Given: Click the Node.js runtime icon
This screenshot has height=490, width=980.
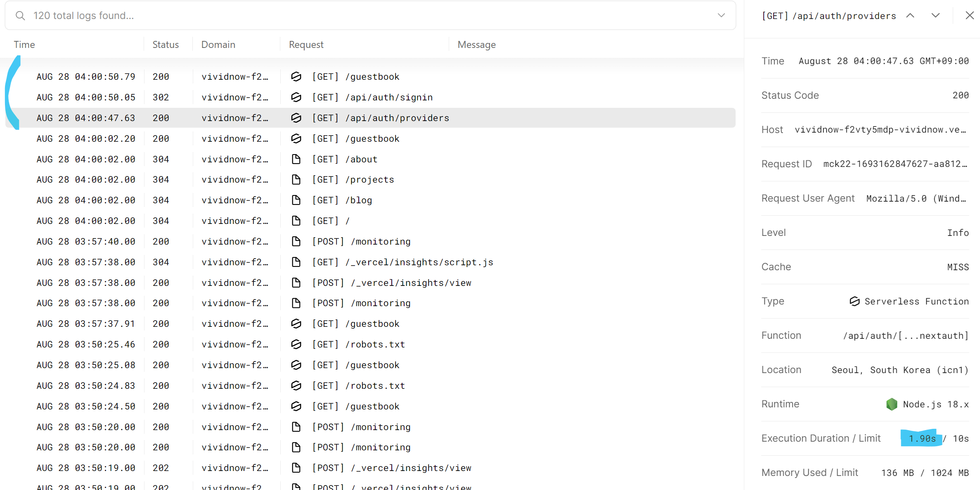Looking at the screenshot, I should pos(892,404).
